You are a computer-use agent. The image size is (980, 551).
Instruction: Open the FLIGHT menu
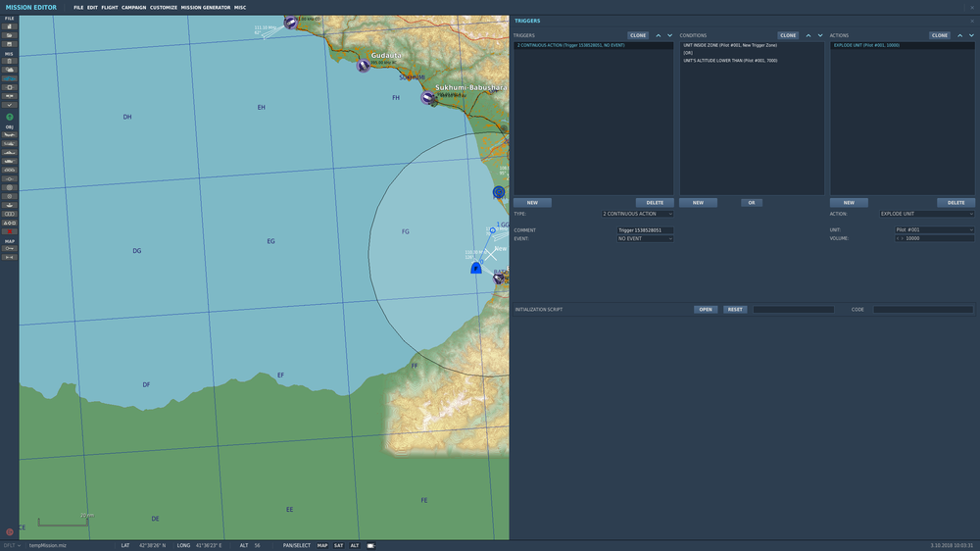coord(110,8)
